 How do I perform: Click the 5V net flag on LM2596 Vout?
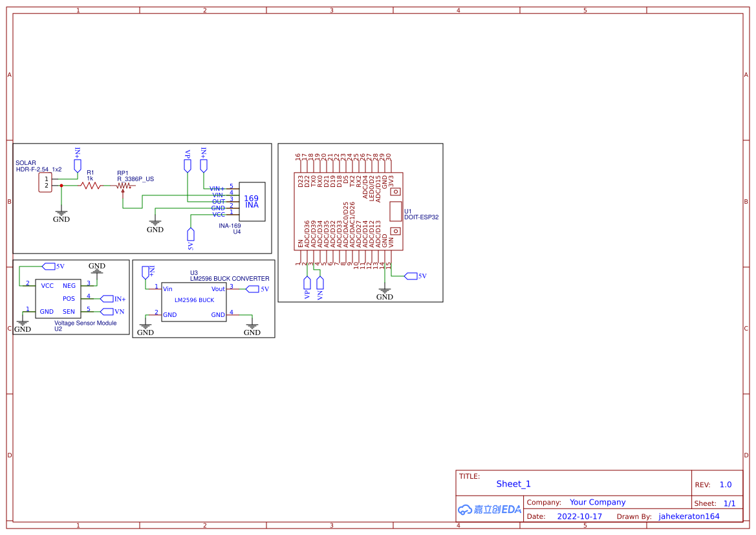tap(253, 289)
